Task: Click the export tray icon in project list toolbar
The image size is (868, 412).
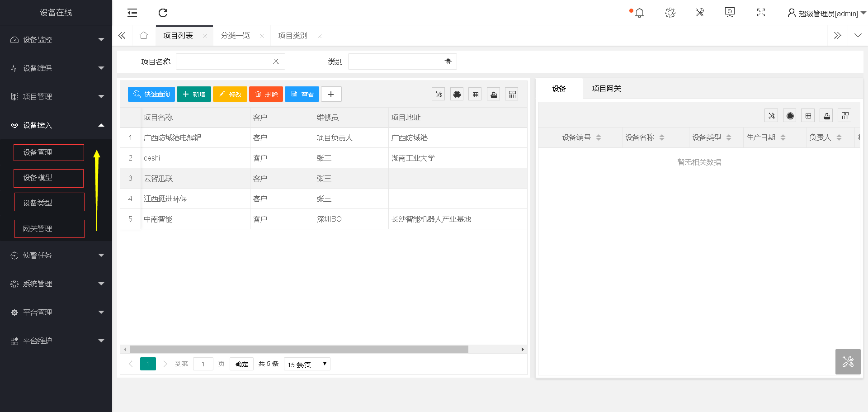Action: (x=494, y=94)
